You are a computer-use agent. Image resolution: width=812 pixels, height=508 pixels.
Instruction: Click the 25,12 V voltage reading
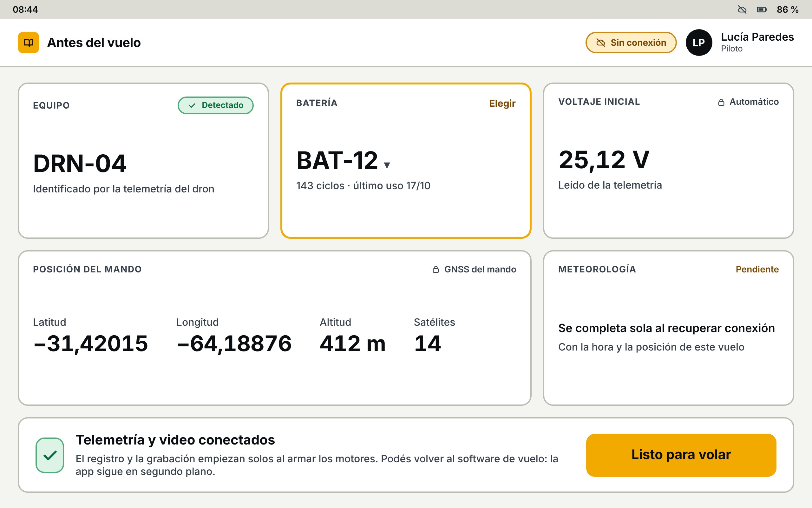tap(604, 160)
